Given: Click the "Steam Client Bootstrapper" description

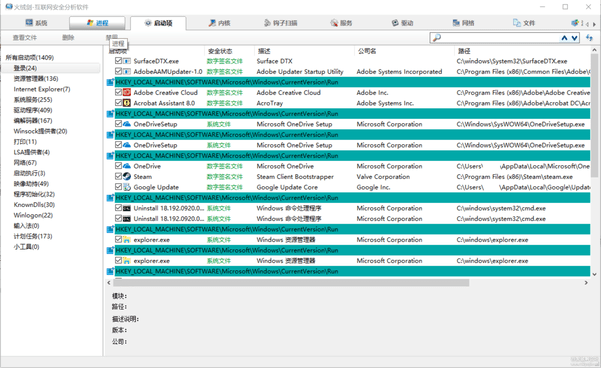Looking at the screenshot, I should click(295, 177).
